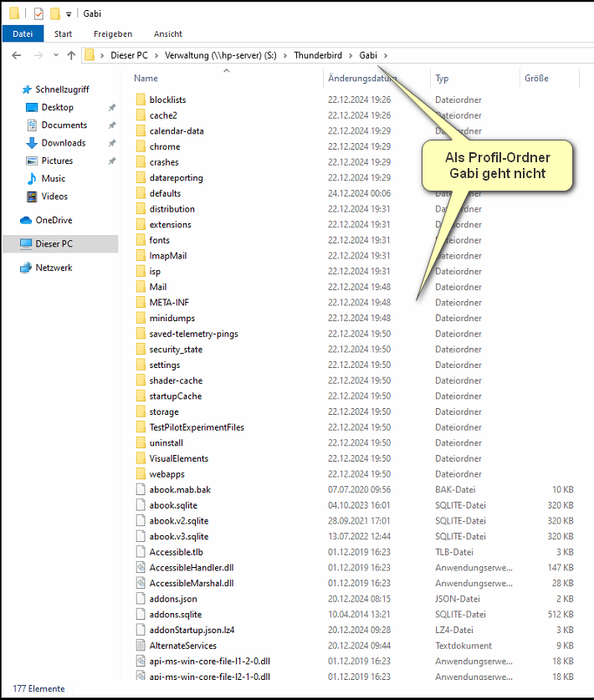Open the quick access toolbar customize arrow
594x700 pixels.
(x=69, y=14)
